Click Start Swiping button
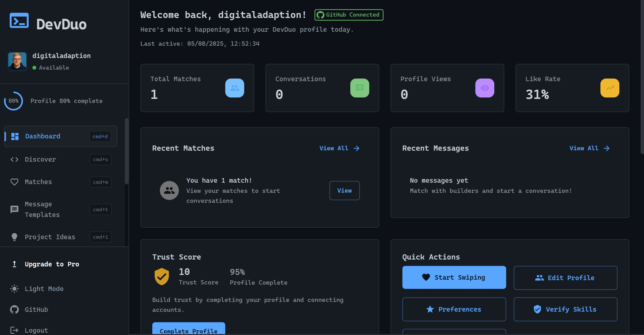The width and height of the screenshot is (644, 335). point(454,277)
